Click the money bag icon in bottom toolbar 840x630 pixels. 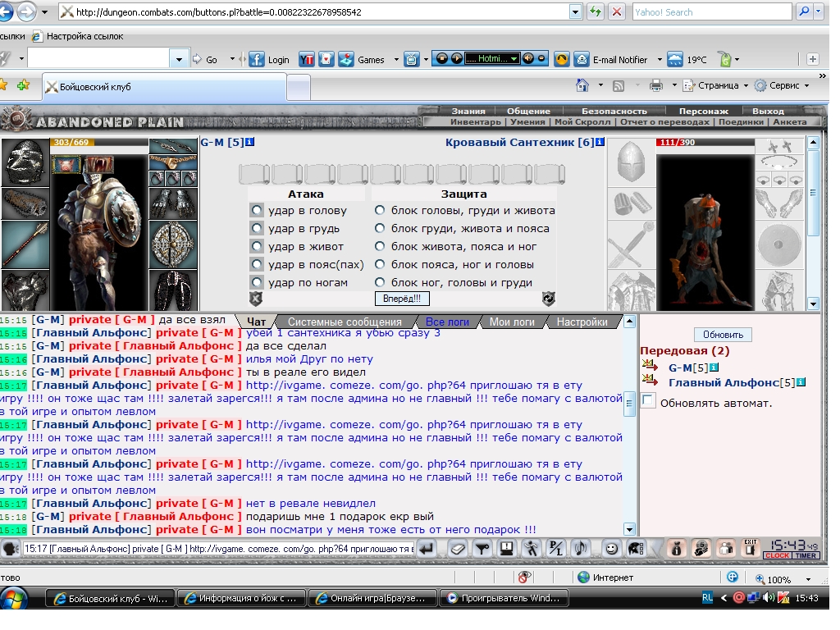(x=677, y=549)
